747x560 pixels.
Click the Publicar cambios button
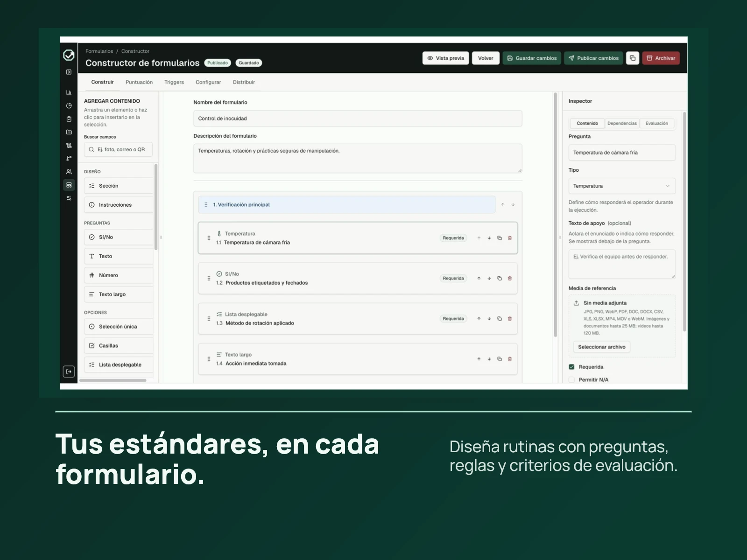(x=593, y=58)
